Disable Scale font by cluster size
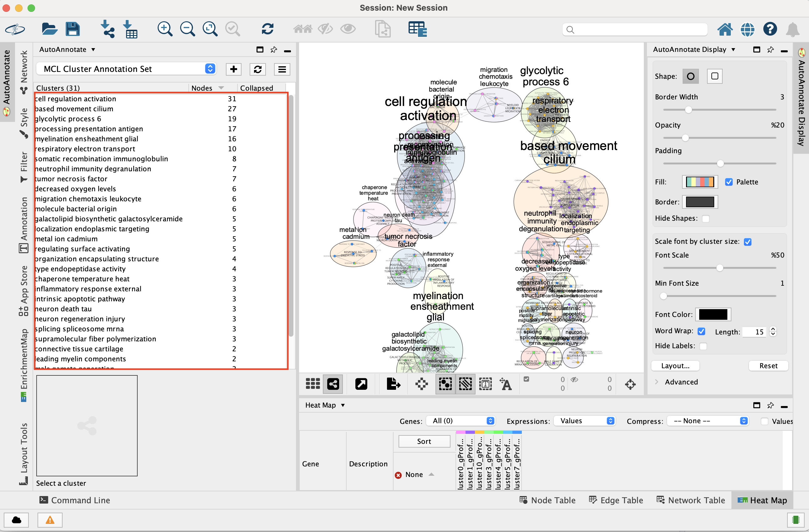The image size is (809, 532). (747, 242)
